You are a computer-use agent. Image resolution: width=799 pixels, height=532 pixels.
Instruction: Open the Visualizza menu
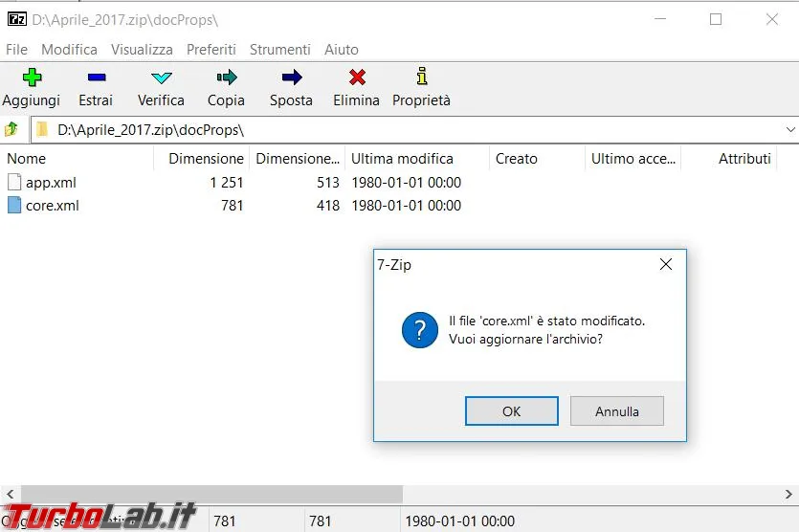[142, 50]
